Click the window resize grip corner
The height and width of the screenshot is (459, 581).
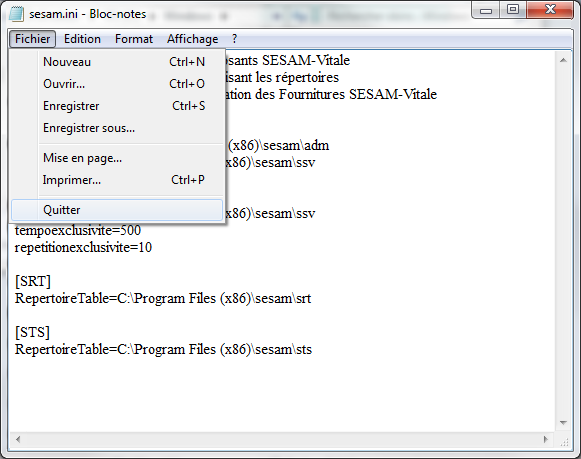coord(564,442)
